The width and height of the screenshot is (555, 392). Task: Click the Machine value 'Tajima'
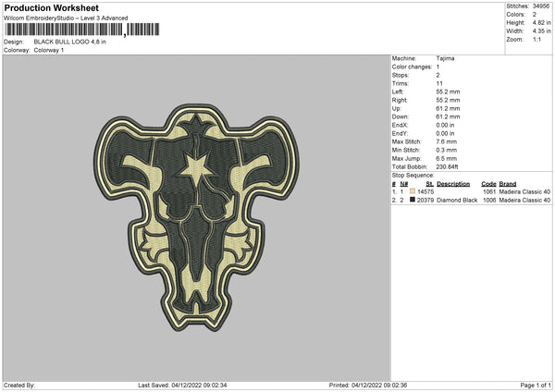pos(445,58)
